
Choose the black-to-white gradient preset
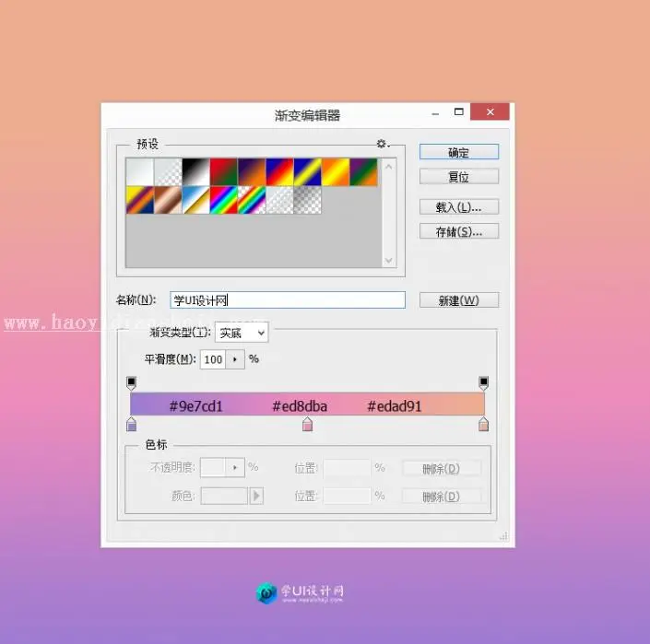[195, 172]
